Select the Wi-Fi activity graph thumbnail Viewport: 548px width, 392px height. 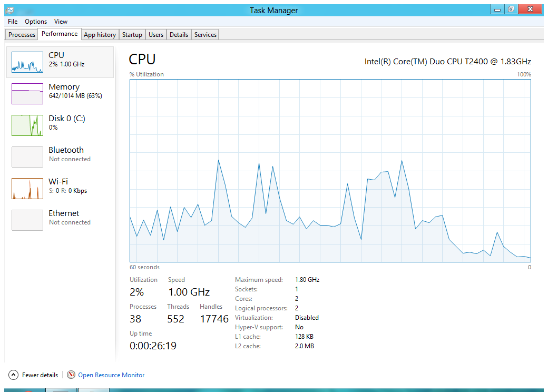(27, 189)
